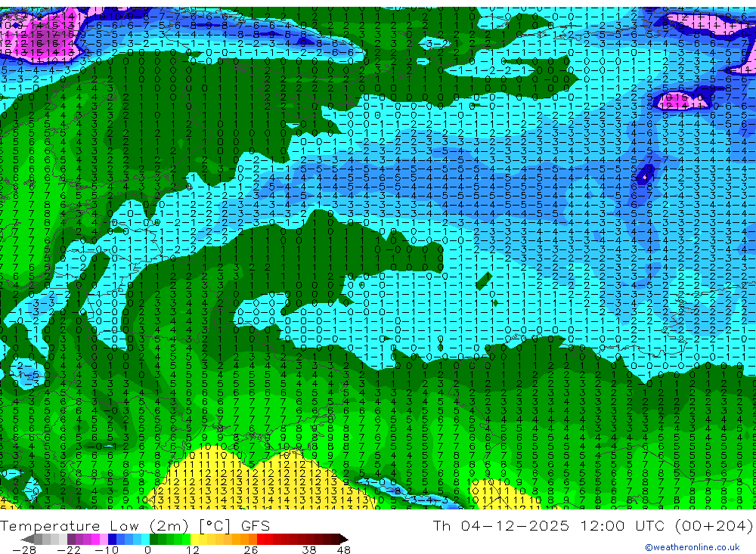The height and width of the screenshot is (554, 756).
Task: Pick the cyan band just below 0
Action: point(145,539)
